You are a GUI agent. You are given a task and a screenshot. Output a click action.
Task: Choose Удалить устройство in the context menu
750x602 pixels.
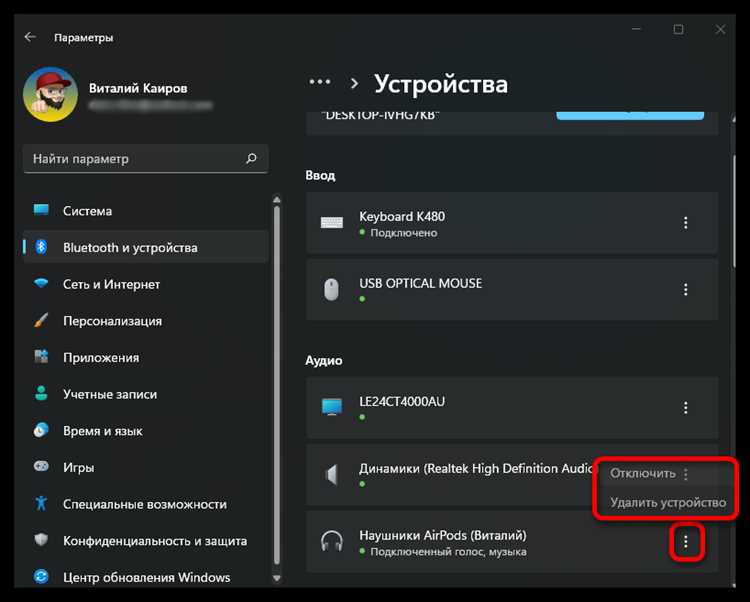coord(668,503)
